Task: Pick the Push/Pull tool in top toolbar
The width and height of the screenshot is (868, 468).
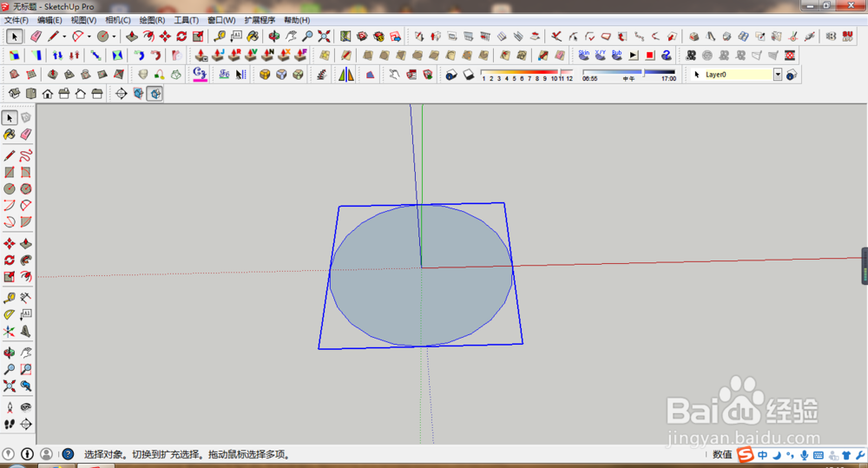Action: 132,36
